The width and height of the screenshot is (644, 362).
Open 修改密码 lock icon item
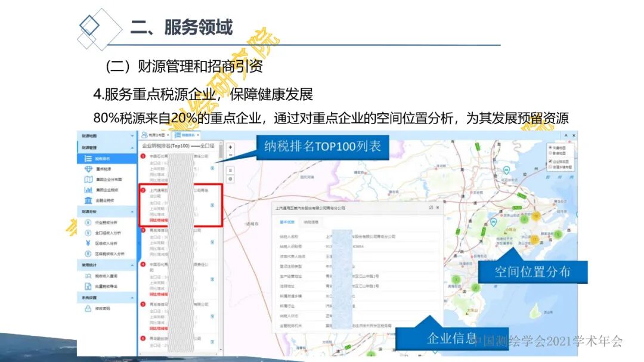106,308
